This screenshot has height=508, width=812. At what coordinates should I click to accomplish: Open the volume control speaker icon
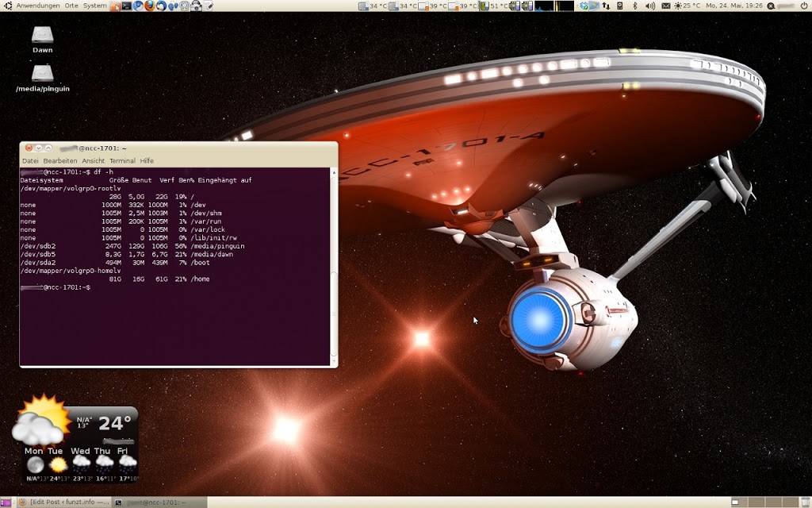650,6
